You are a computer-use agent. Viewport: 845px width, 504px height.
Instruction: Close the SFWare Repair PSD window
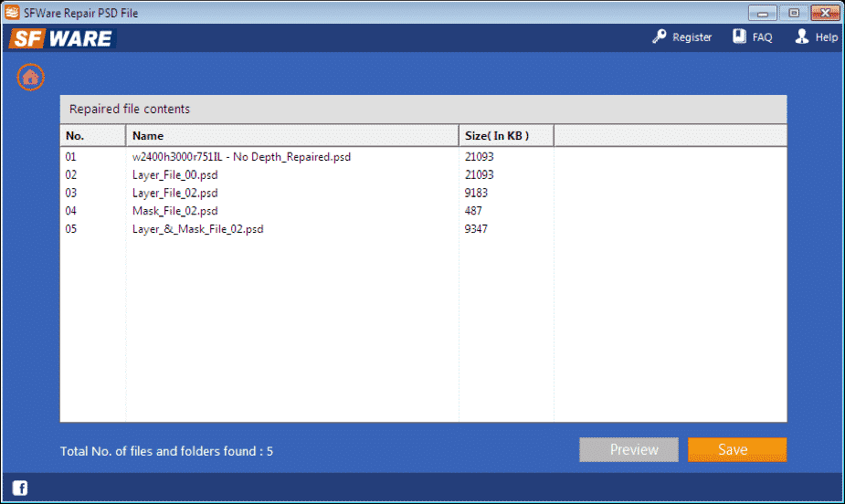pos(825,13)
